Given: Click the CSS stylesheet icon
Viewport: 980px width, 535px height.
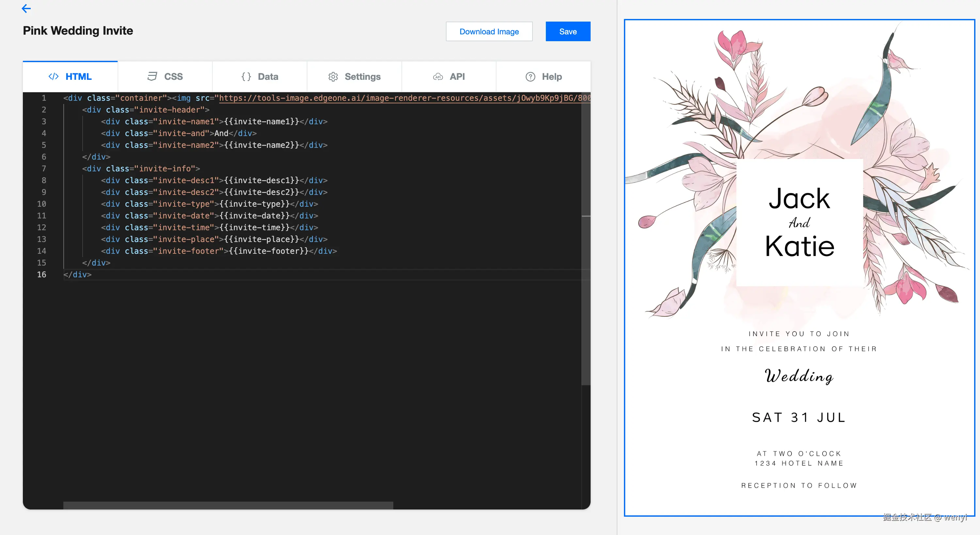Looking at the screenshot, I should [x=152, y=77].
